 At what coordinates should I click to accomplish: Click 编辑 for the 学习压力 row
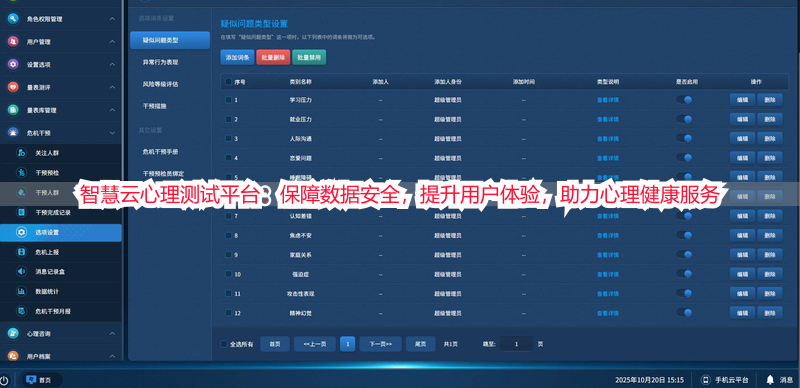tap(742, 100)
